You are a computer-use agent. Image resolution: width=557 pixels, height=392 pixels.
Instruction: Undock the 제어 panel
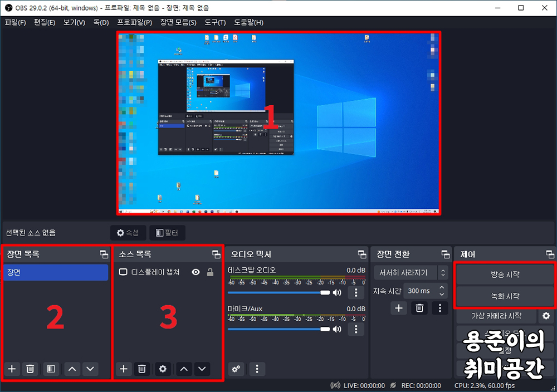pyautogui.click(x=550, y=254)
